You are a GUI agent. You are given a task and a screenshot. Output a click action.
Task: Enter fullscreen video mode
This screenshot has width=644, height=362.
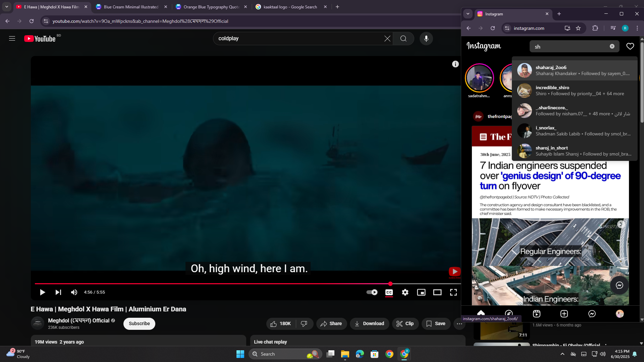point(453,292)
